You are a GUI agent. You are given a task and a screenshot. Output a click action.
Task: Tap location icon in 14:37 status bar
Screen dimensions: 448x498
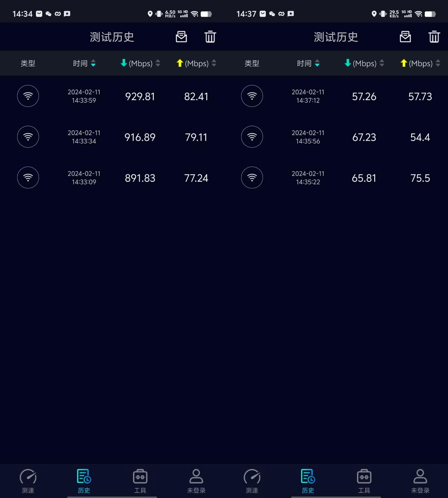pos(374,14)
